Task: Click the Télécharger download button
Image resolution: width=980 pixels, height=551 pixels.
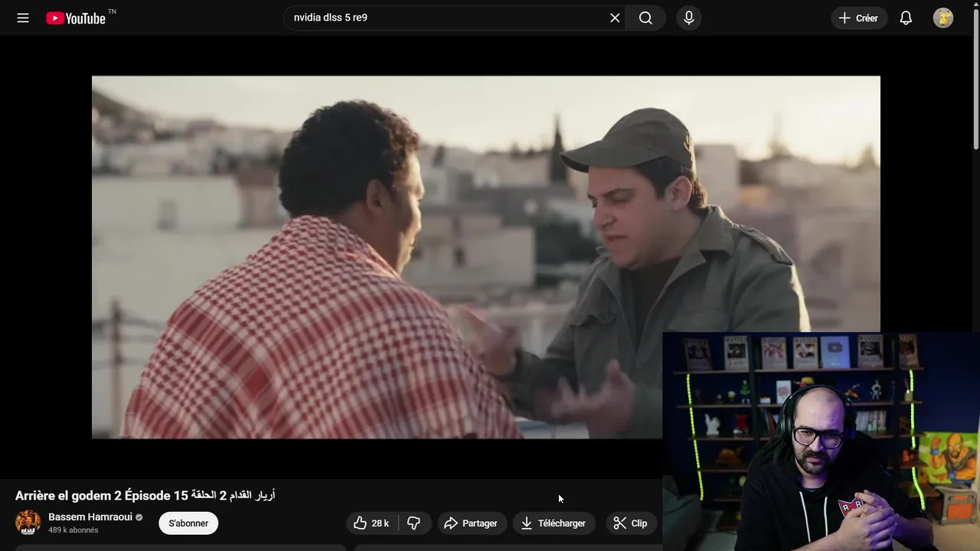Action: [x=554, y=523]
